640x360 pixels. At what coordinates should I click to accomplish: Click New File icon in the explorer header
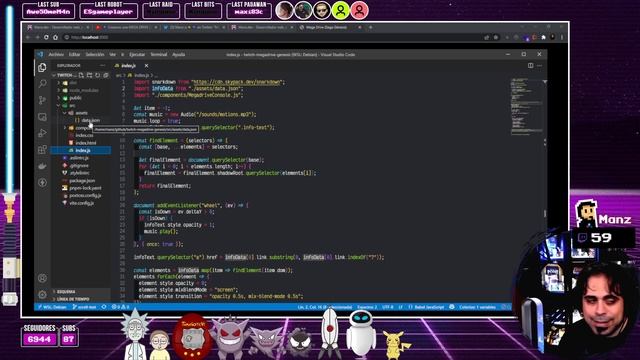tap(81, 75)
